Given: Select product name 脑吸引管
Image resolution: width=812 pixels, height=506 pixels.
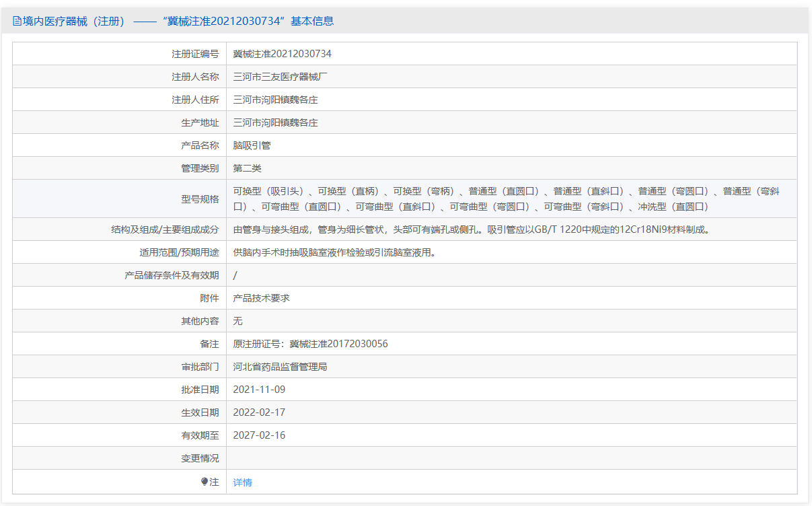Looking at the screenshot, I should [252, 145].
